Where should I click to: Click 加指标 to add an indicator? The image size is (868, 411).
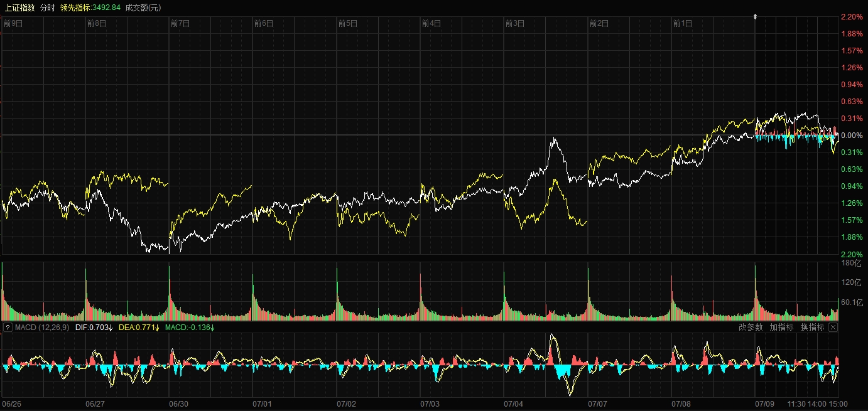tap(781, 328)
